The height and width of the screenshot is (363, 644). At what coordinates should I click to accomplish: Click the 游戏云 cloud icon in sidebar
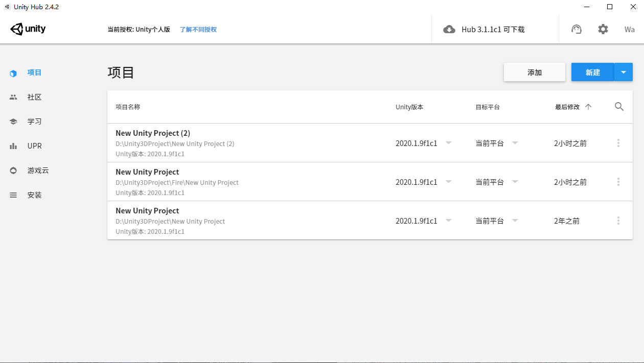pyautogui.click(x=13, y=171)
